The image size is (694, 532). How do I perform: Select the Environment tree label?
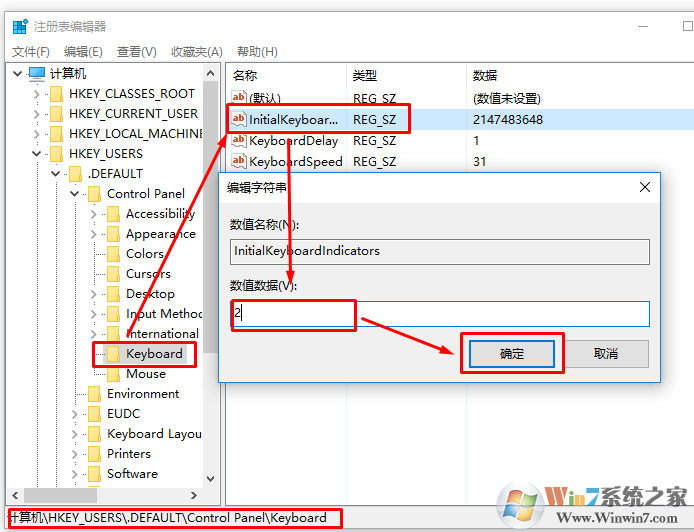(x=143, y=393)
